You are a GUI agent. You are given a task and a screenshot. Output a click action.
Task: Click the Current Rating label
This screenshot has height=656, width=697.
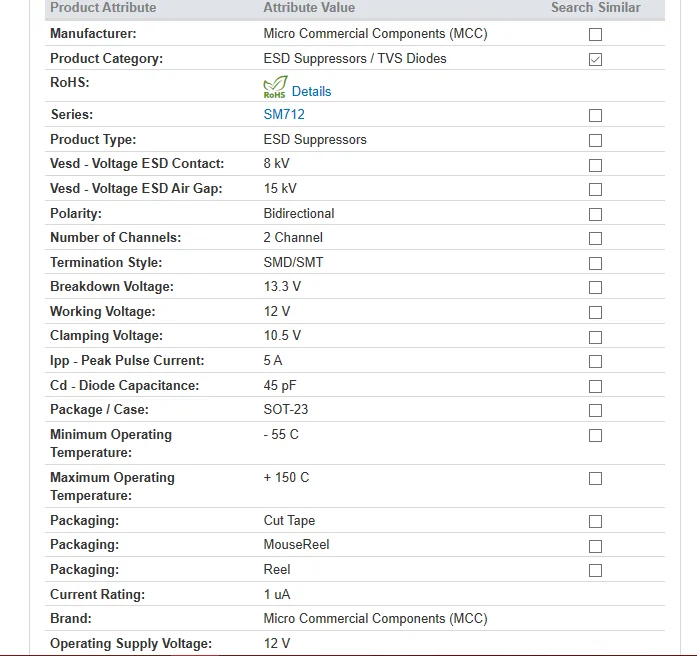click(x=97, y=594)
